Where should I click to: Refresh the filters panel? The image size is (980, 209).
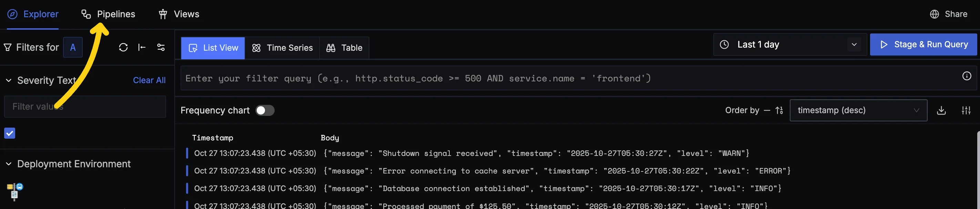(x=123, y=47)
